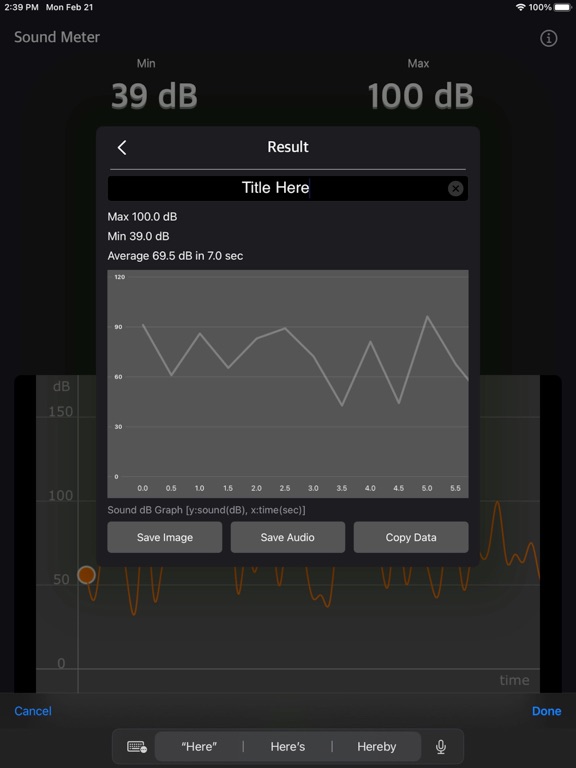Choose the Here's suggestion
Screen dimensions: 576x768
[x=288, y=746]
